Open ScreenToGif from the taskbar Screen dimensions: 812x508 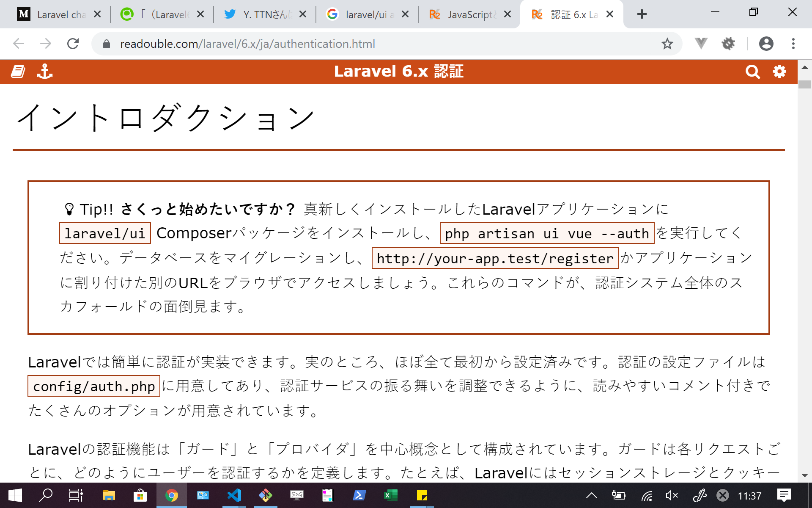[297, 495]
